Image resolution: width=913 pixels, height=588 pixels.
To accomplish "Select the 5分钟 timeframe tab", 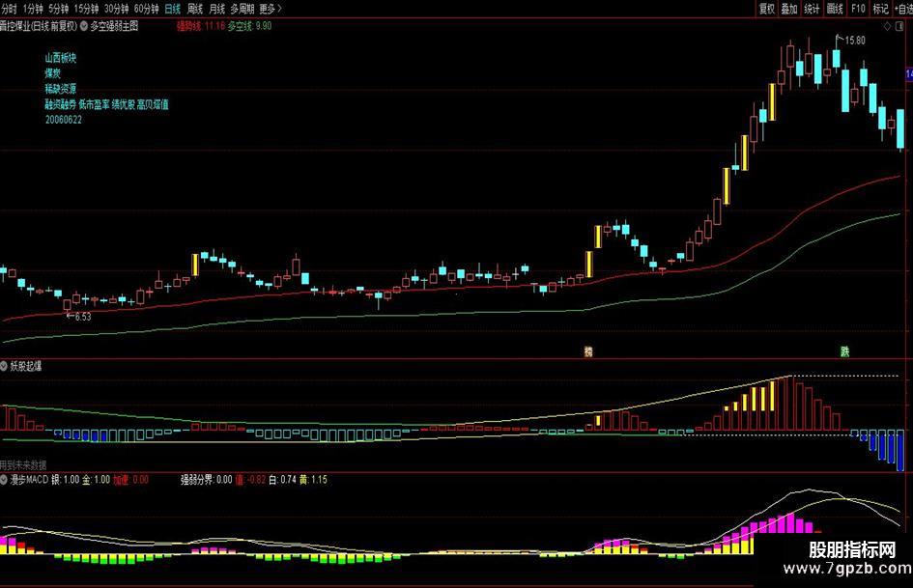I will point(58,9).
